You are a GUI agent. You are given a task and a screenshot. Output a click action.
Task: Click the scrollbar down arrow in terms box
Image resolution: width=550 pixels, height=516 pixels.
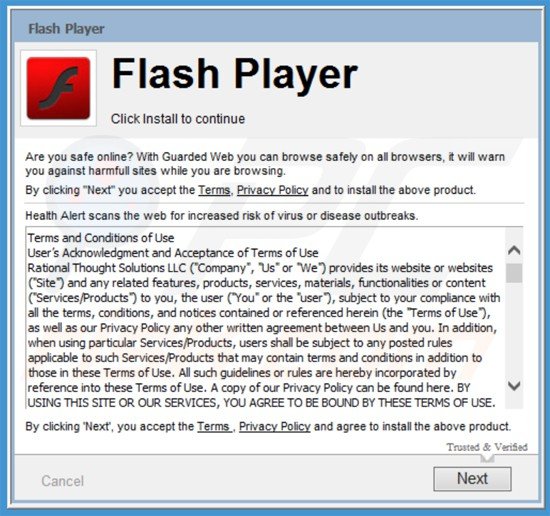[x=514, y=386]
